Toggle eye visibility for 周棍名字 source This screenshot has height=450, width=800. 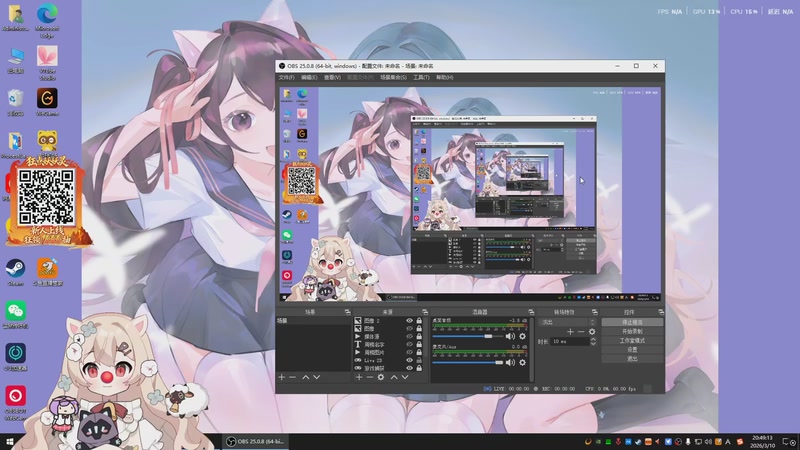pyautogui.click(x=409, y=344)
